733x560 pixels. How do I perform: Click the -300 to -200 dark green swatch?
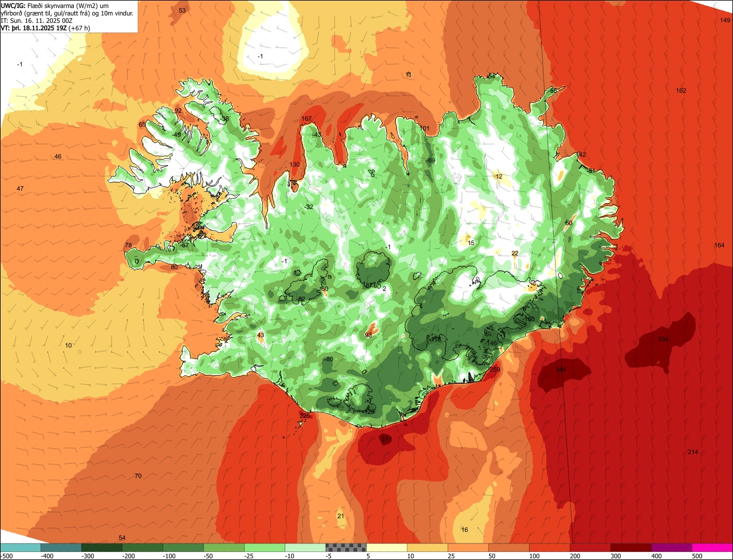click(x=102, y=547)
